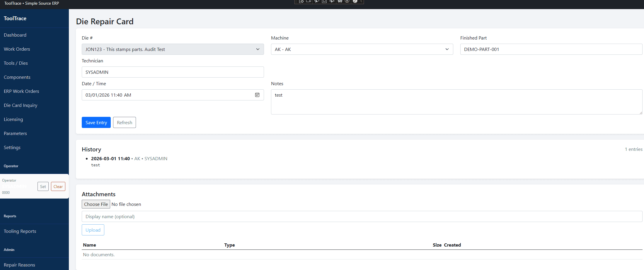Navigate to Tooling Reports
The width and height of the screenshot is (644, 270).
[x=20, y=231]
